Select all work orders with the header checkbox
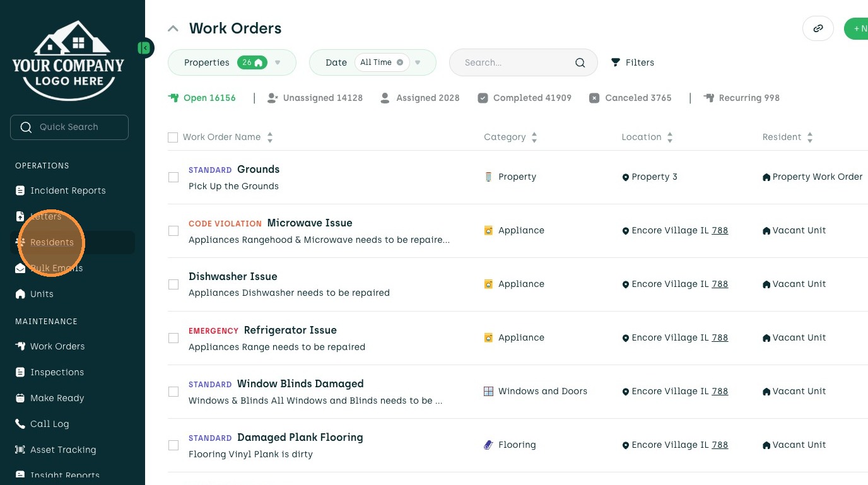 [173, 137]
